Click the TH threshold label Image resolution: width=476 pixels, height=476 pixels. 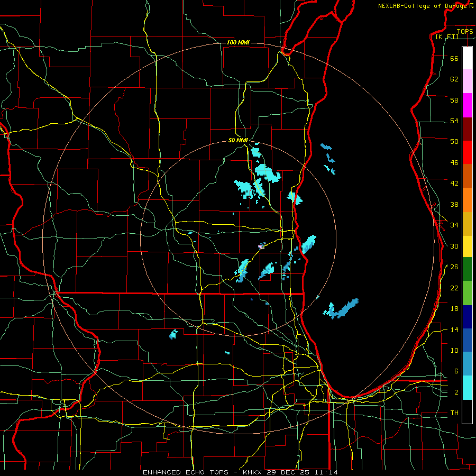pos(454,413)
